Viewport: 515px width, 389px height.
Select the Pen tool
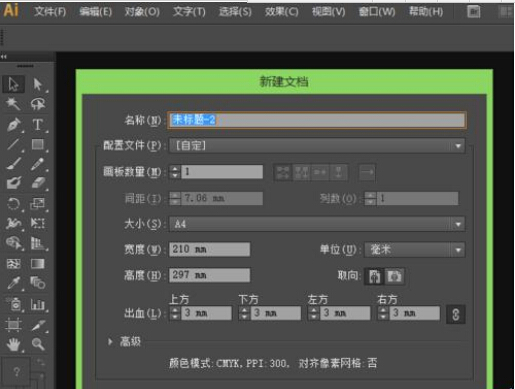click(13, 125)
